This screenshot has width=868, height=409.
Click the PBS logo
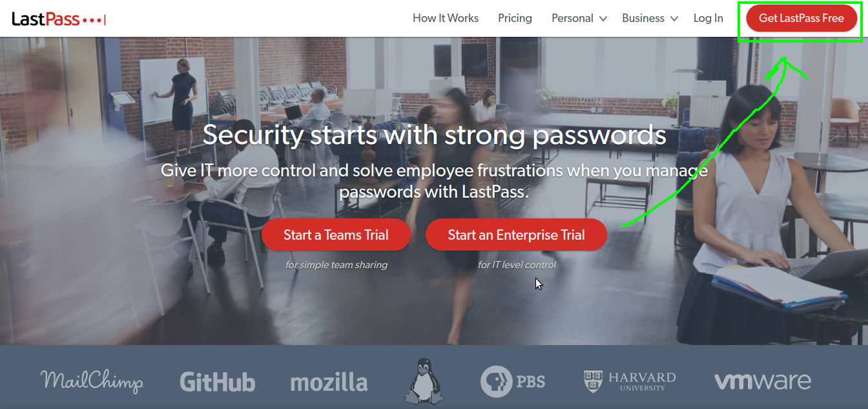click(x=513, y=381)
